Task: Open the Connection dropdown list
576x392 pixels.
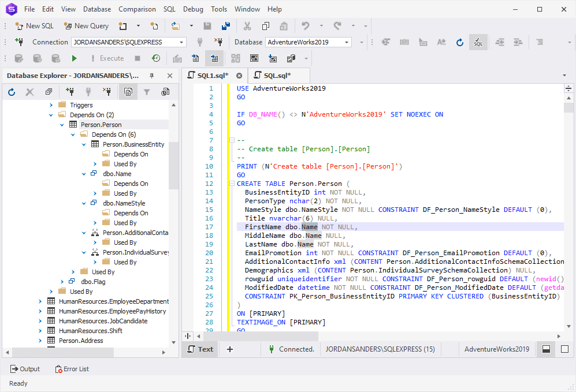Action: pos(181,43)
